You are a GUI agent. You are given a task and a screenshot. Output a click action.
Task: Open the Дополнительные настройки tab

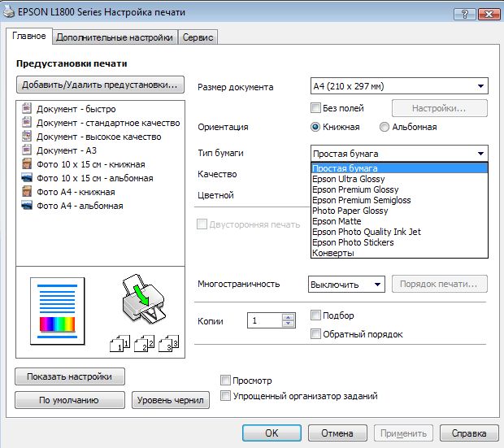tap(115, 37)
